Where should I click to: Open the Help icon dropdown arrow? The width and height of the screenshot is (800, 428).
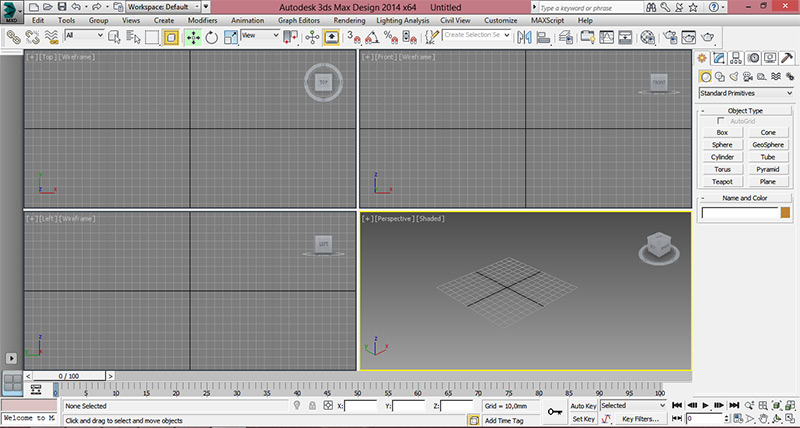coord(723,7)
